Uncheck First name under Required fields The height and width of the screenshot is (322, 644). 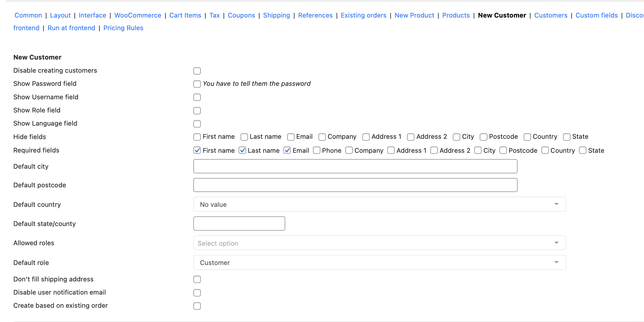[197, 150]
